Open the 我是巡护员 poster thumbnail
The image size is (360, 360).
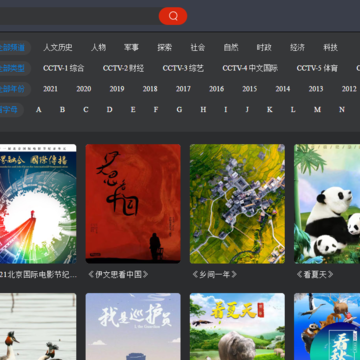click(133, 326)
